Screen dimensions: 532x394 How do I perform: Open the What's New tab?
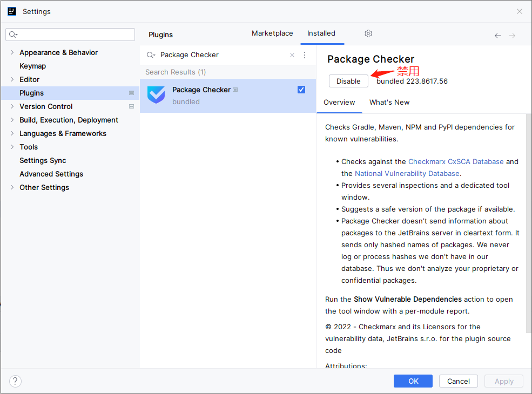[x=389, y=103]
